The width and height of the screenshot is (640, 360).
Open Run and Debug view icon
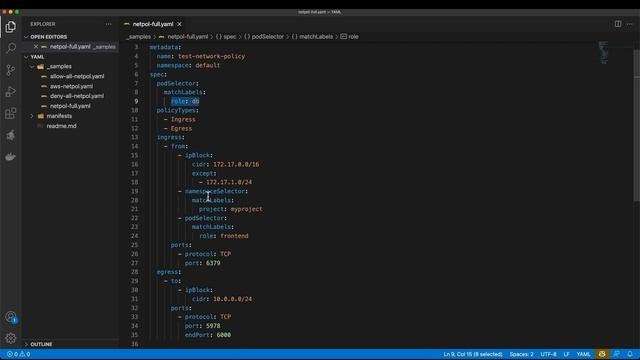point(11,92)
